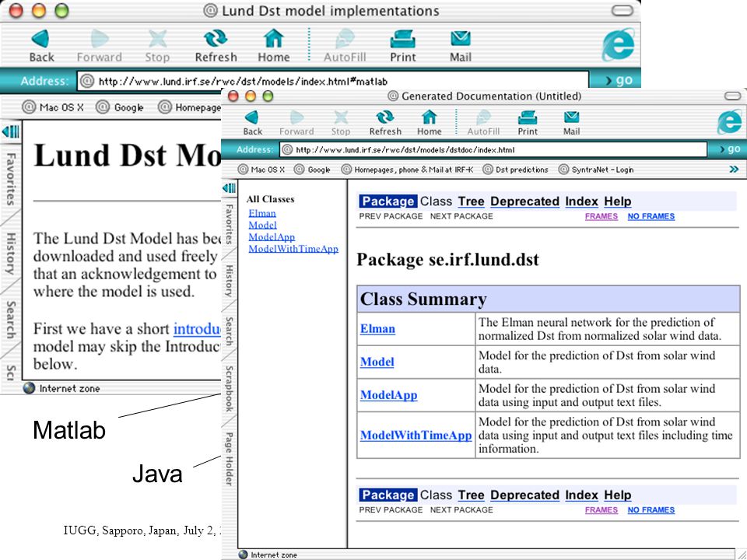Open Google bookmark in front window

point(313,170)
